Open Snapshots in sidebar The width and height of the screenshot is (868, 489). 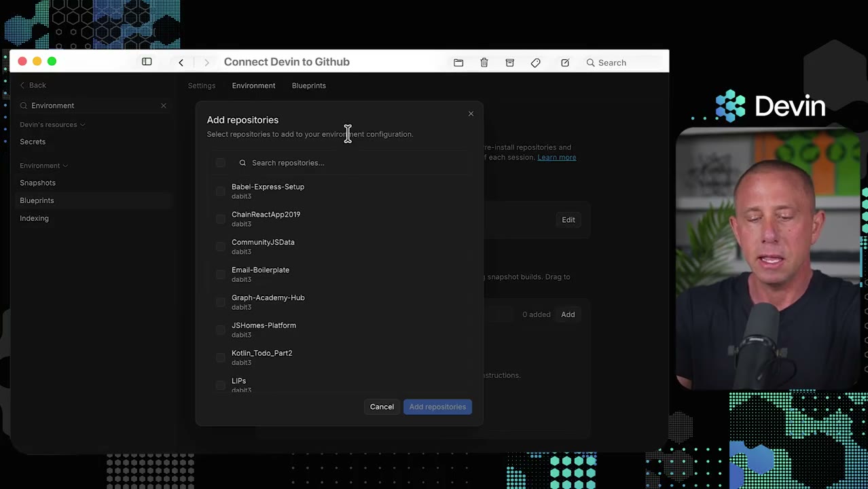point(37,183)
